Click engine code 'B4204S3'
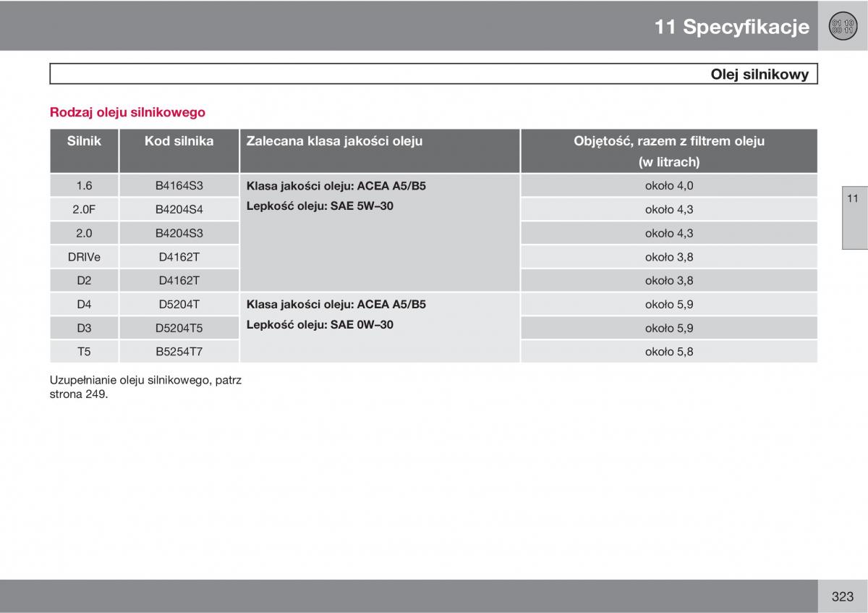This screenshot has height=613, width=868. (179, 233)
